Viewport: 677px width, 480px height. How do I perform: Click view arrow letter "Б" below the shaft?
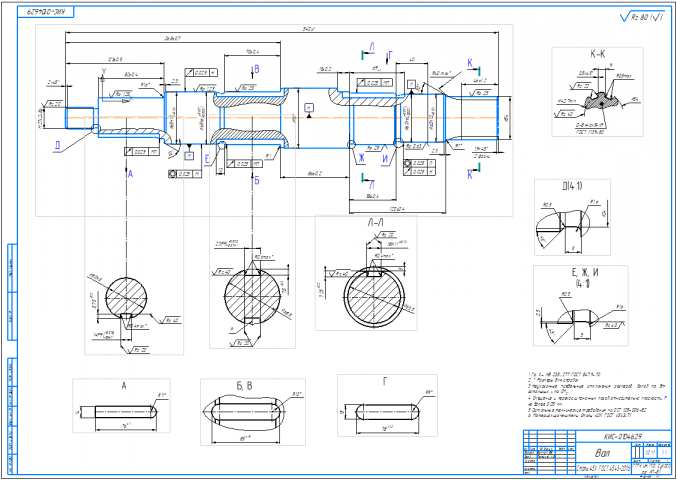[x=256, y=181]
